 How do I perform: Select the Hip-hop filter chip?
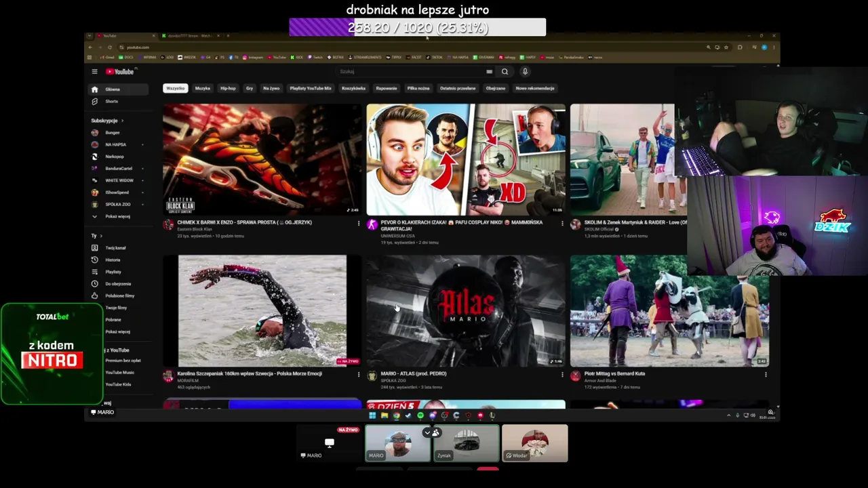pos(228,88)
